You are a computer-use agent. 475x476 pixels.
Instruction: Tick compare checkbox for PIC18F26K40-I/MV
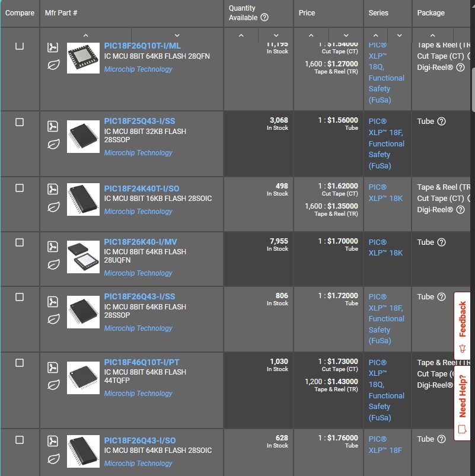pos(20,242)
